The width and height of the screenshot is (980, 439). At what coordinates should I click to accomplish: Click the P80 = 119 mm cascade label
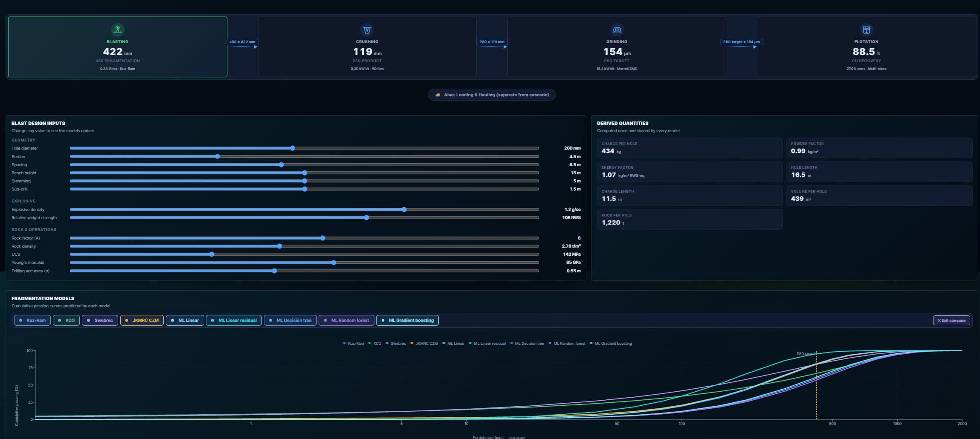pos(492,42)
